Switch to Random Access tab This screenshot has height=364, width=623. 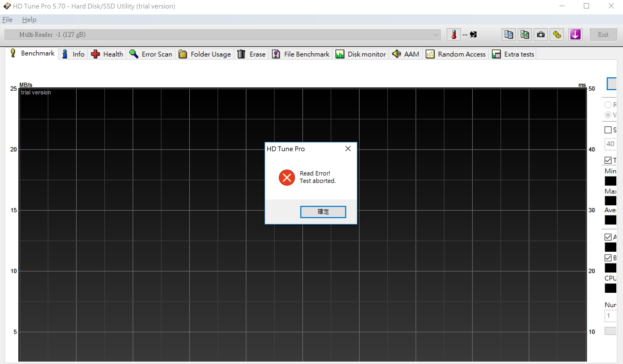point(456,54)
